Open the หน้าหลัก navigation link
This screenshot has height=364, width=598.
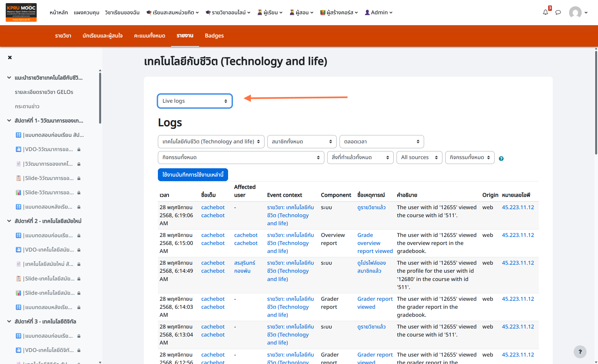[x=59, y=12]
